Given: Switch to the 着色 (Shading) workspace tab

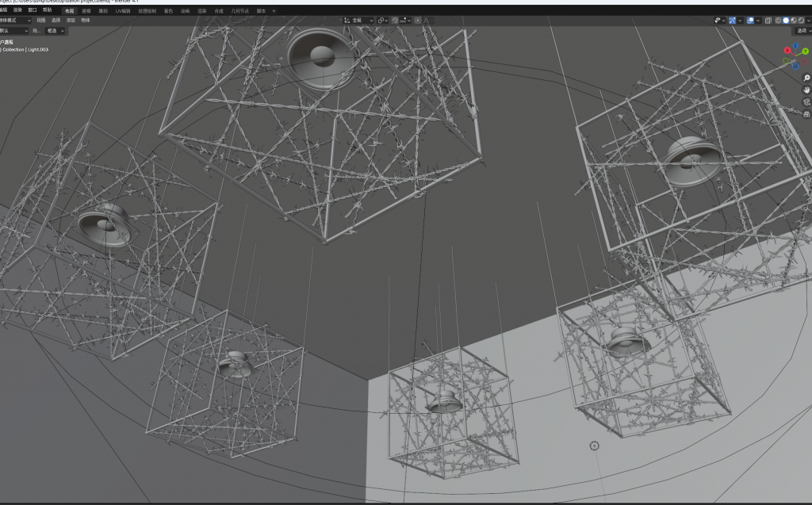Looking at the screenshot, I should [x=168, y=11].
